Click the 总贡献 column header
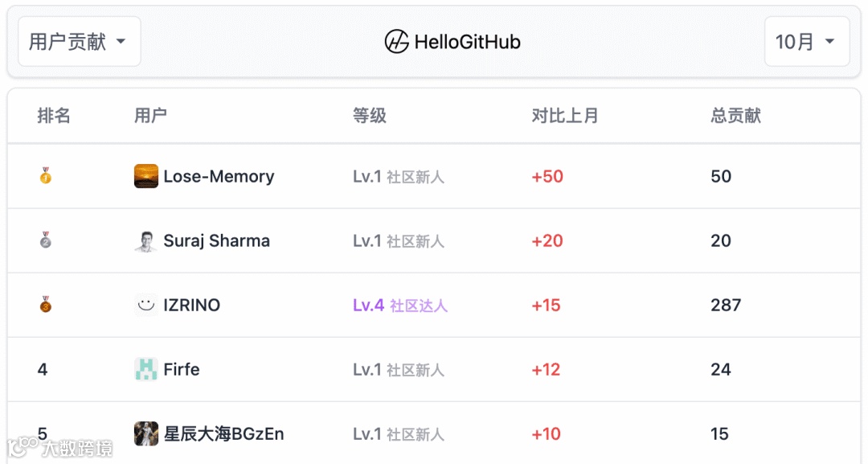The width and height of the screenshot is (868, 464). pyautogui.click(x=735, y=116)
